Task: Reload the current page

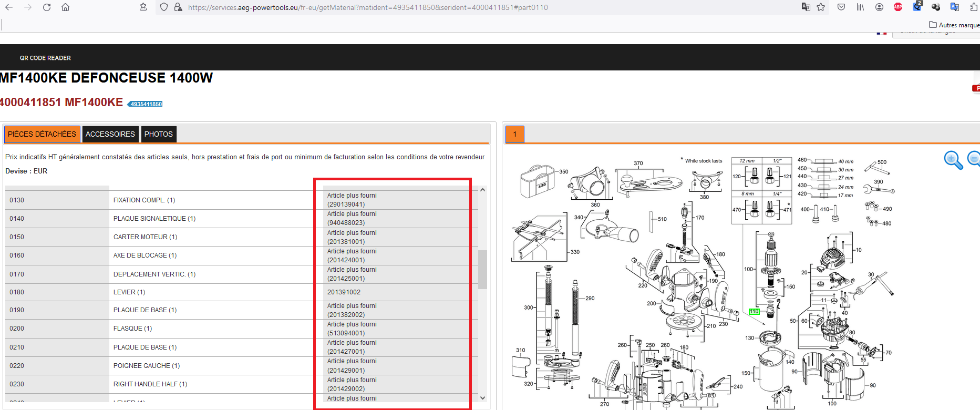Action: [x=47, y=7]
